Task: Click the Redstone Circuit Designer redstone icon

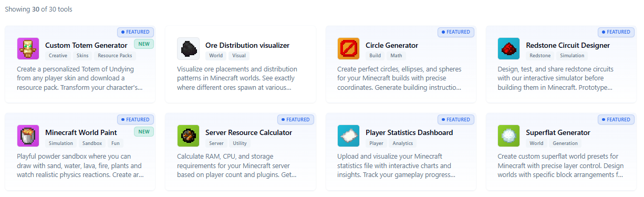Action: 509,48
